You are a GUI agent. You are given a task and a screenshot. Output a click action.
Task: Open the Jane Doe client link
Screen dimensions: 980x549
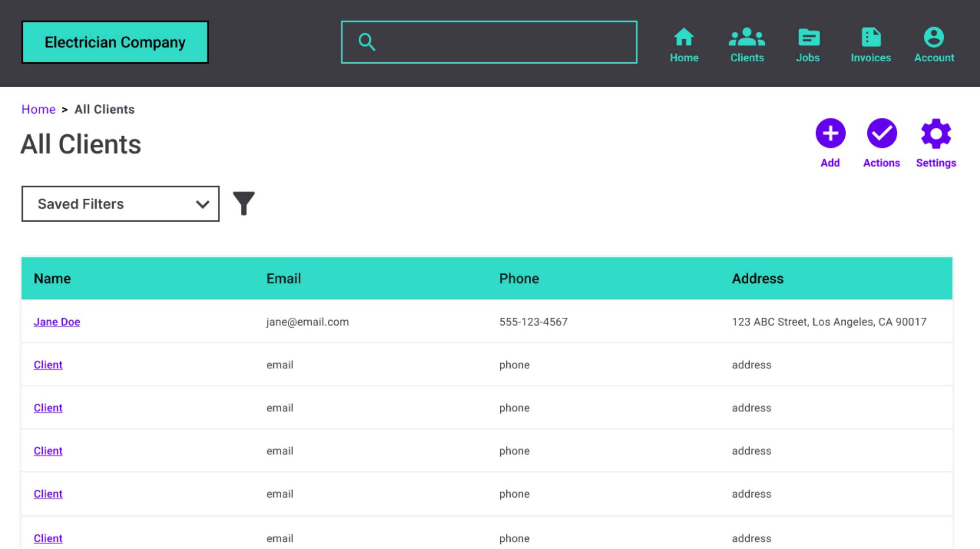pyautogui.click(x=57, y=322)
